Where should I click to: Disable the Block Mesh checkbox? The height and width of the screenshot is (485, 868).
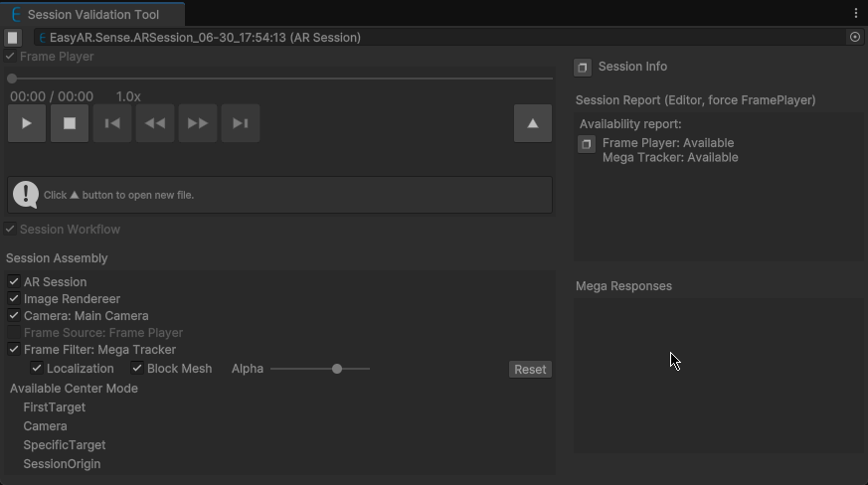137,368
